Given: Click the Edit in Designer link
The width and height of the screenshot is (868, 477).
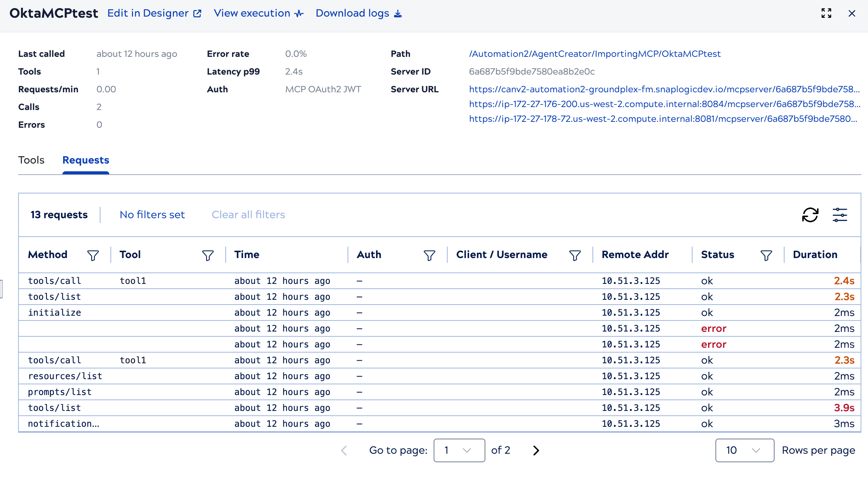Looking at the screenshot, I should [x=154, y=13].
